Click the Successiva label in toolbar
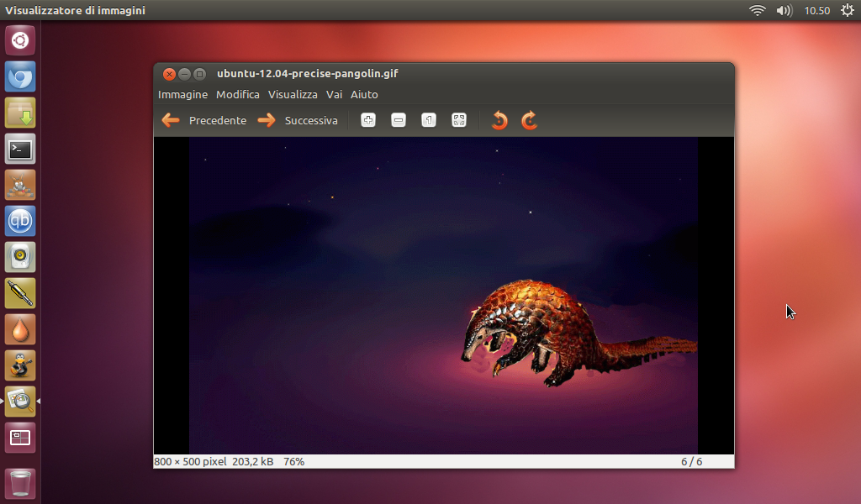The height and width of the screenshot is (504, 861). point(311,121)
